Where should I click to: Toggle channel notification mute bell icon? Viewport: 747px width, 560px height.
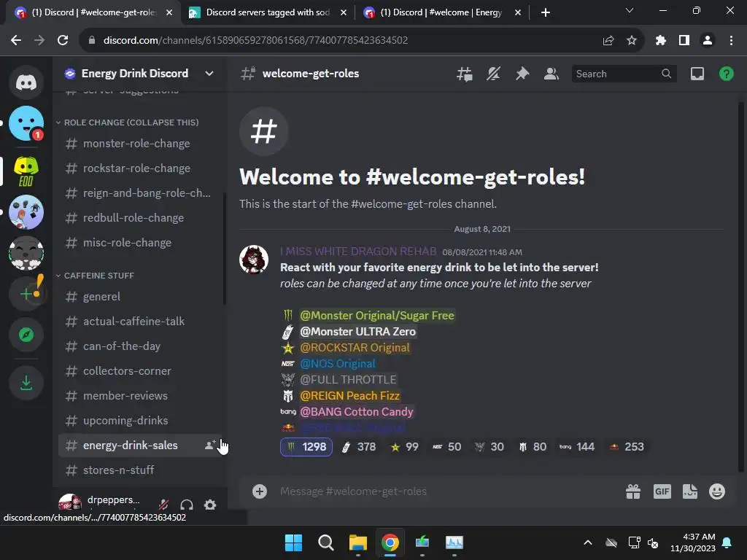tap(494, 74)
